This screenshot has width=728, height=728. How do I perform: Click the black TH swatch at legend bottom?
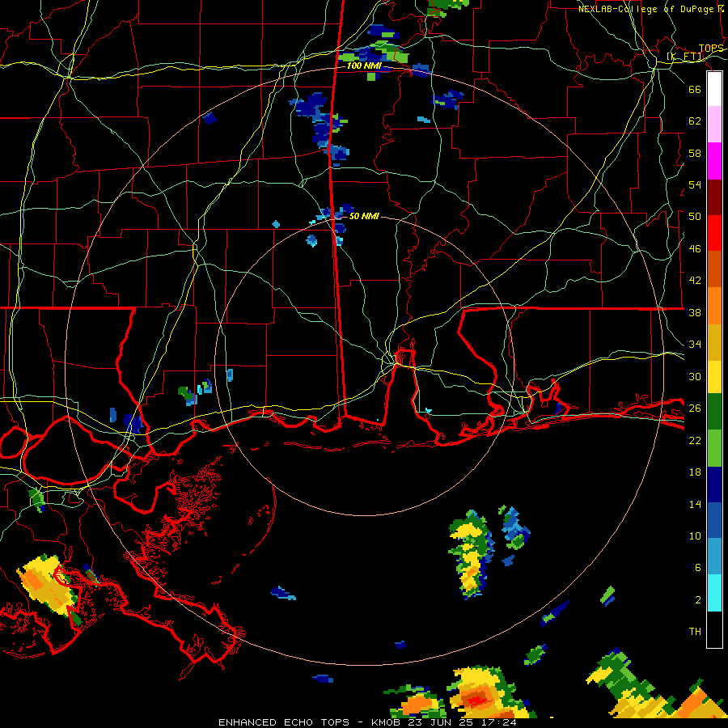[x=714, y=629]
